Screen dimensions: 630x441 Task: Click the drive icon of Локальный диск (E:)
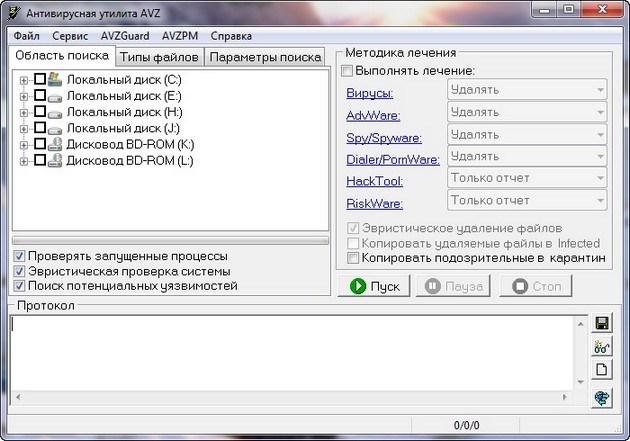[x=55, y=97]
